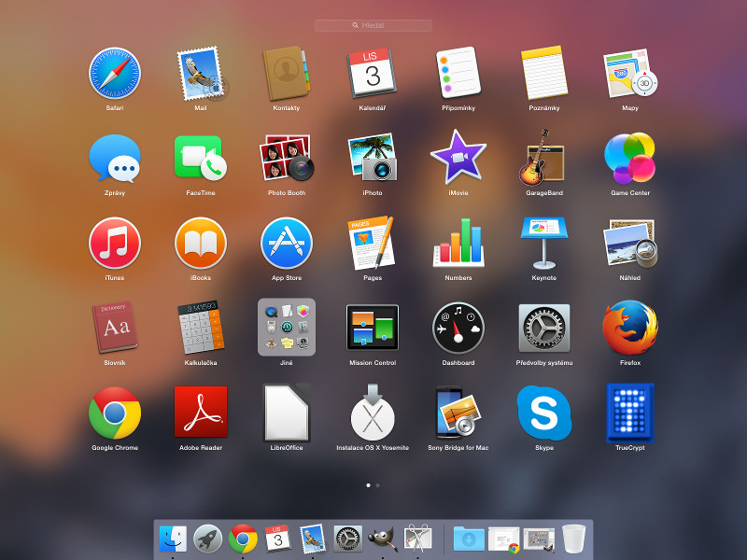The height and width of the screenshot is (560, 747).
Task: Open the Dashboard app
Action: [x=458, y=328]
